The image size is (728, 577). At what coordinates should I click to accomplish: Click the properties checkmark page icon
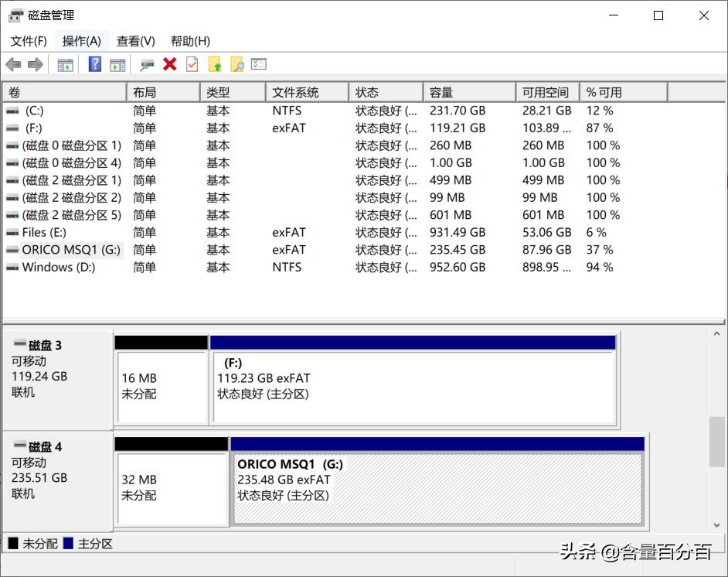pyautogui.click(x=192, y=64)
